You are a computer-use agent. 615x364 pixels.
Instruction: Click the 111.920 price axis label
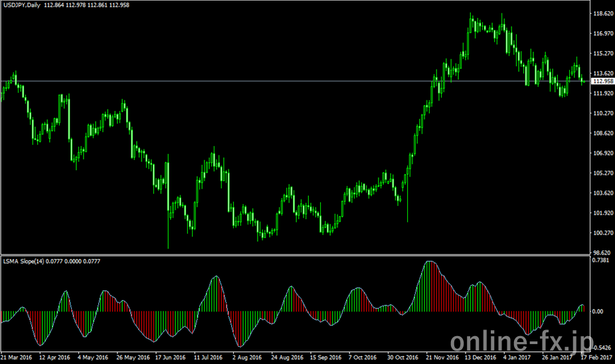click(x=603, y=94)
